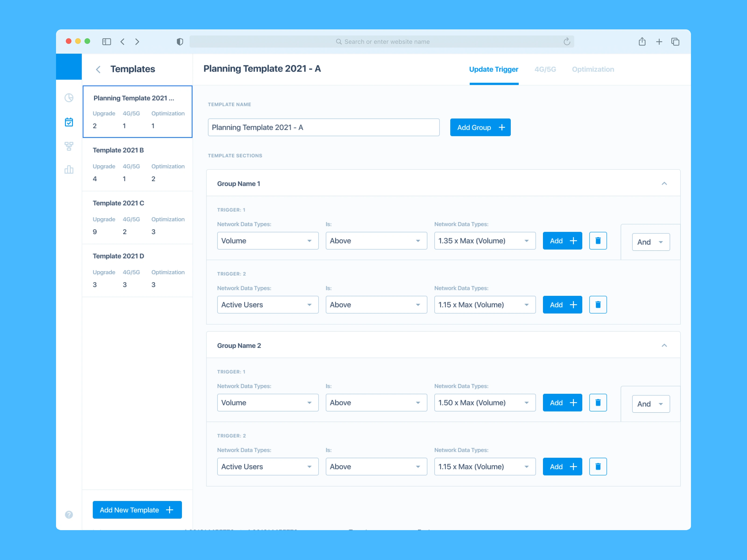Click the Add New Template button
Viewport: 747px width, 560px height.
pyautogui.click(x=137, y=510)
